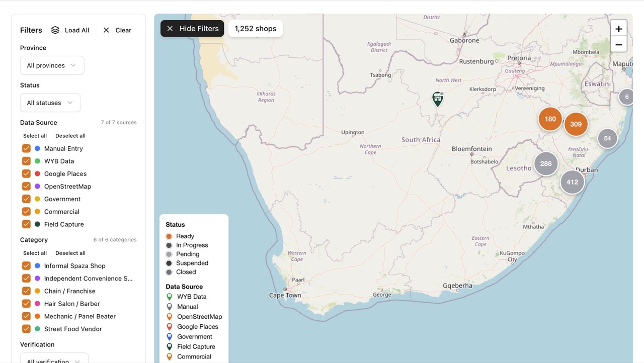644x363 pixels.
Task: Click the Clear filters X icon
Action: point(106,30)
